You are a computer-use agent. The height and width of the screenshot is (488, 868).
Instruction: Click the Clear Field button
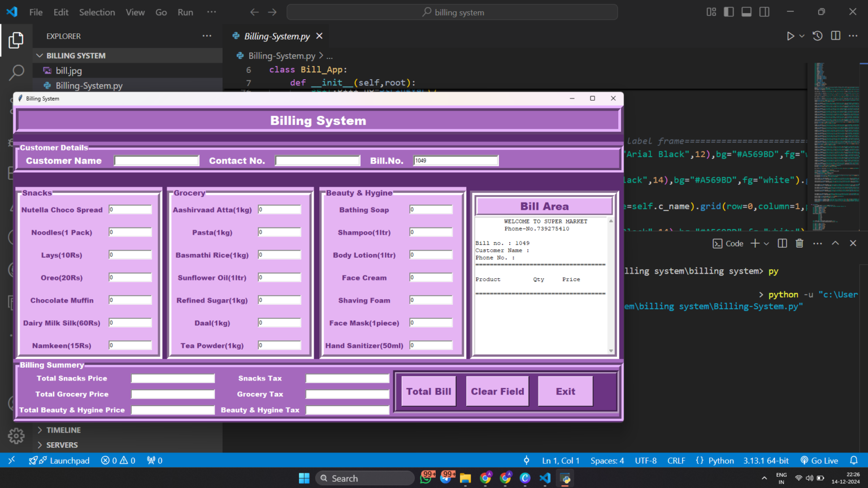pyautogui.click(x=497, y=391)
